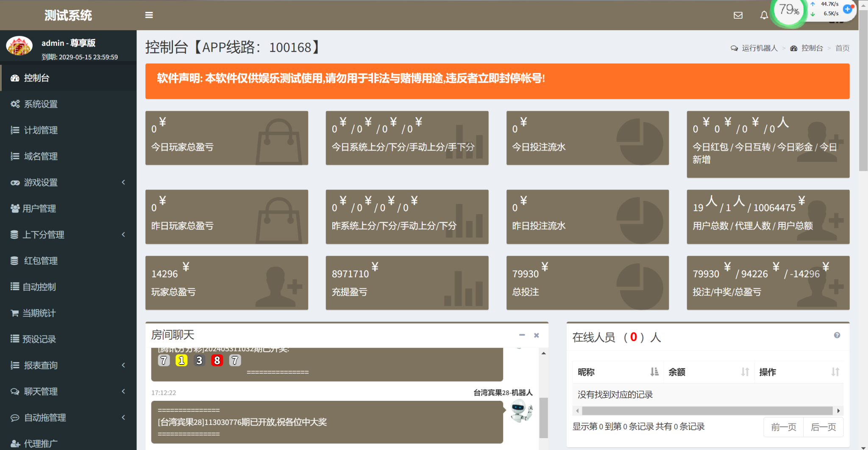Minimize the 房间聊天 chat panel
The image size is (868, 450).
tap(522, 335)
